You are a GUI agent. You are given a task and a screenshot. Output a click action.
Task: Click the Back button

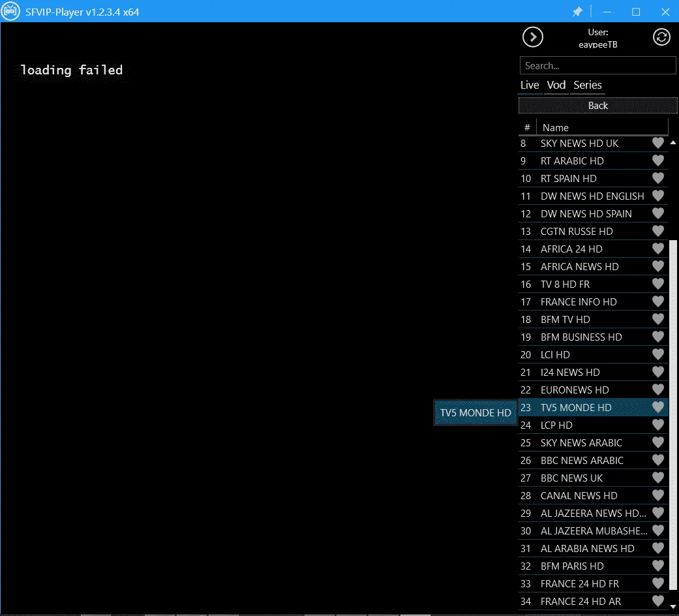(x=597, y=106)
